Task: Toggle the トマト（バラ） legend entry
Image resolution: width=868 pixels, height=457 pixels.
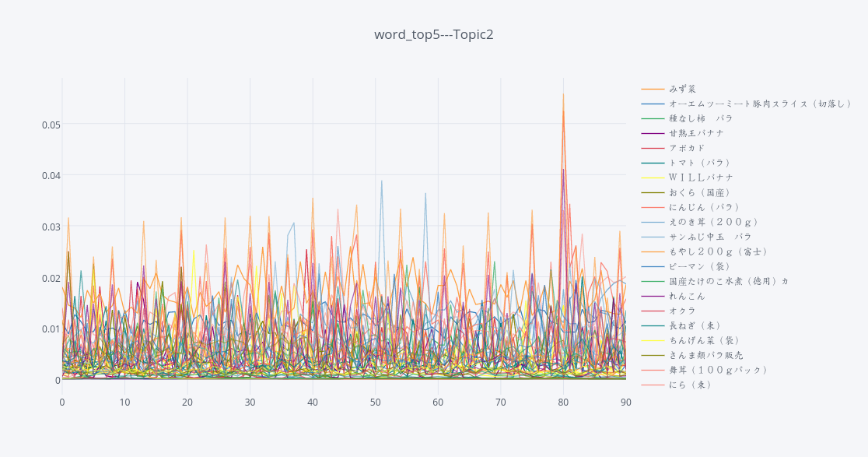Action: tap(700, 163)
